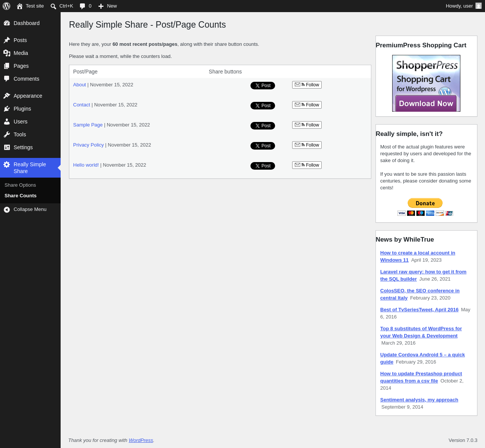The image size is (485, 448).
Task: Open the About page link
Action: click(x=80, y=85)
